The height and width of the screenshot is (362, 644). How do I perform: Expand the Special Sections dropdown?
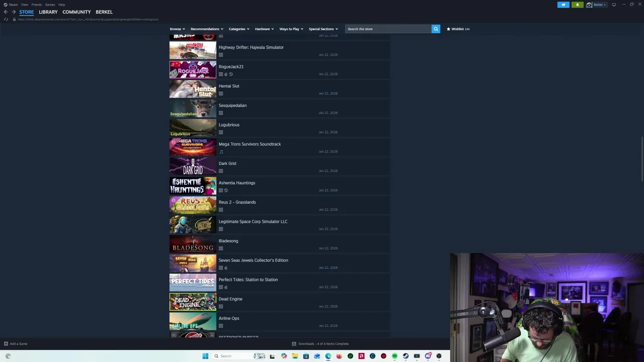pyautogui.click(x=323, y=29)
